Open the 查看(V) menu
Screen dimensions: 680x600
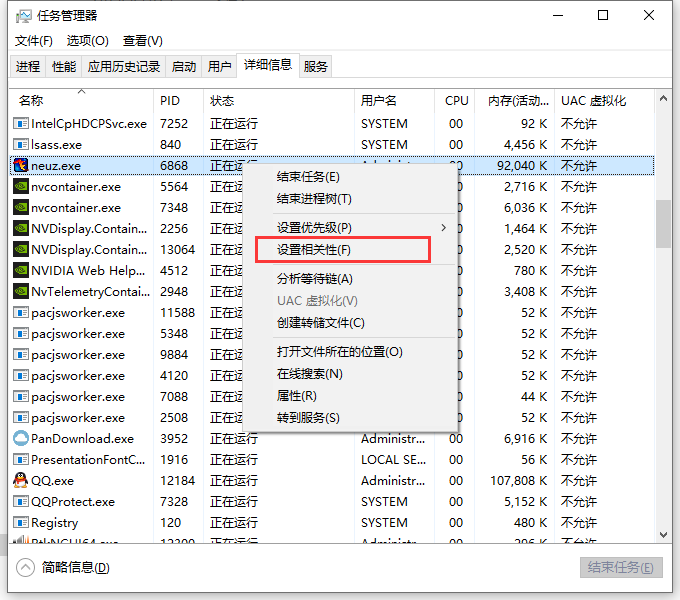coord(143,41)
